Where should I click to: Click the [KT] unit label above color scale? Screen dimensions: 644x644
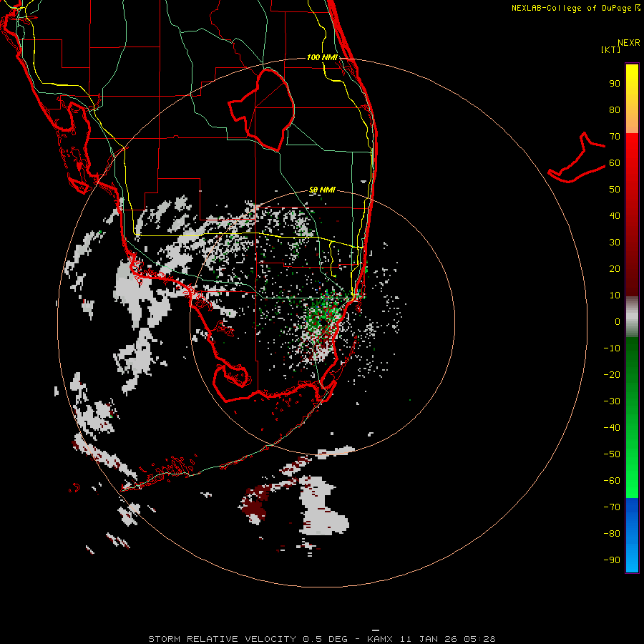(x=610, y=49)
